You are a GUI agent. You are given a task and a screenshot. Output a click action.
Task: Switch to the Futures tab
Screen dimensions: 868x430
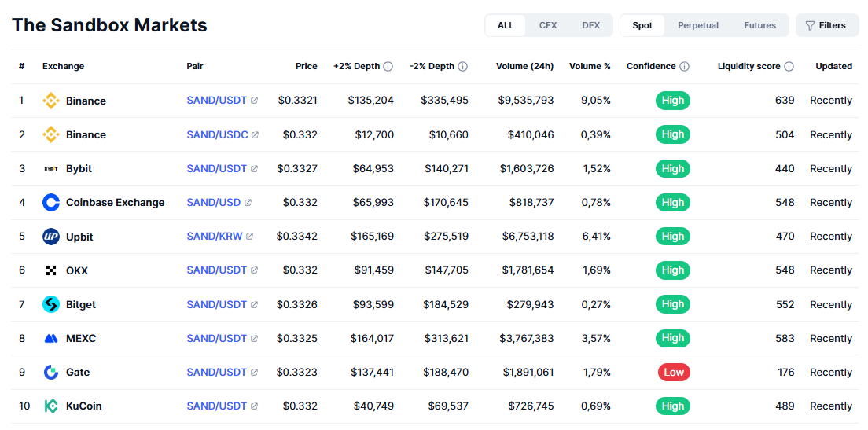pyautogui.click(x=759, y=25)
